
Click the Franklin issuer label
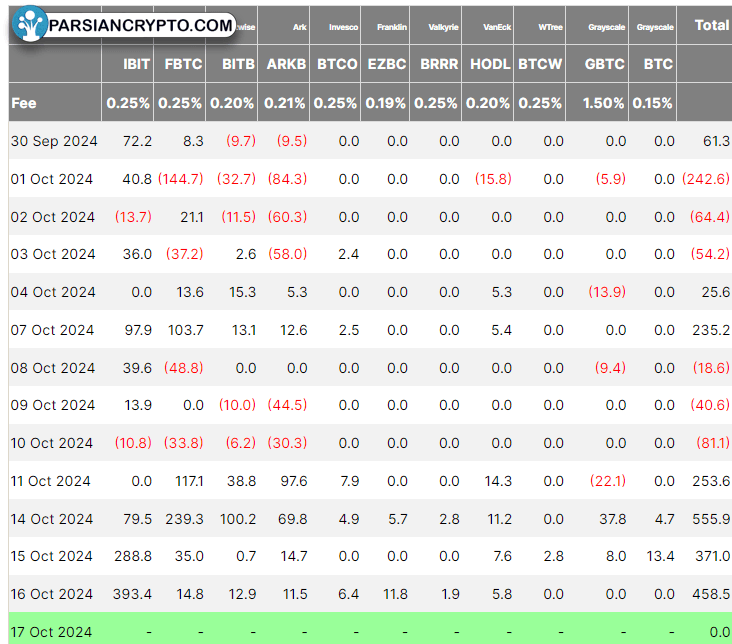pyautogui.click(x=392, y=28)
